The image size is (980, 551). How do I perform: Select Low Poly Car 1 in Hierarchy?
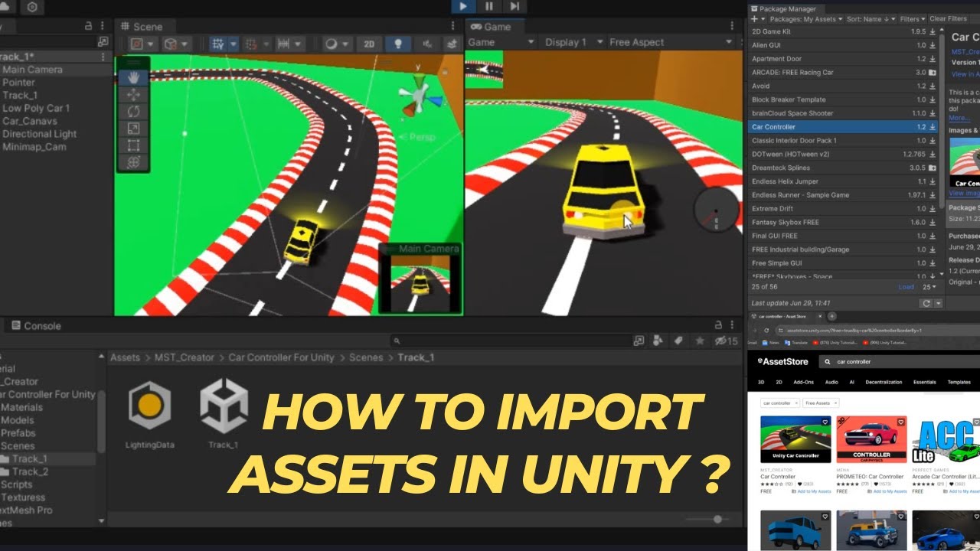click(x=36, y=108)
